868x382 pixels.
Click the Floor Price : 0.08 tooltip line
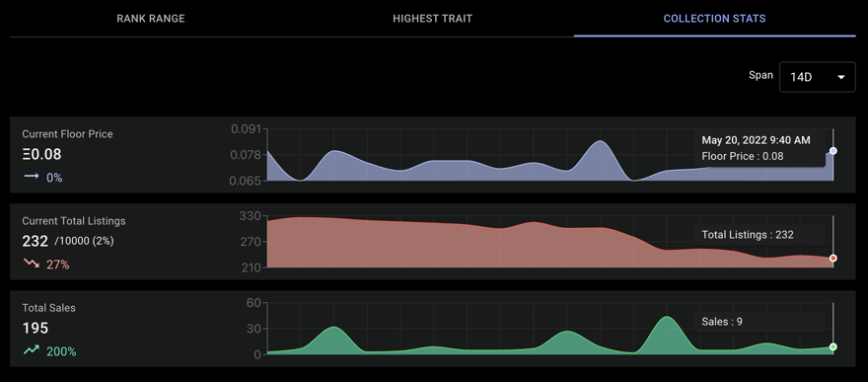pos(743,156)
